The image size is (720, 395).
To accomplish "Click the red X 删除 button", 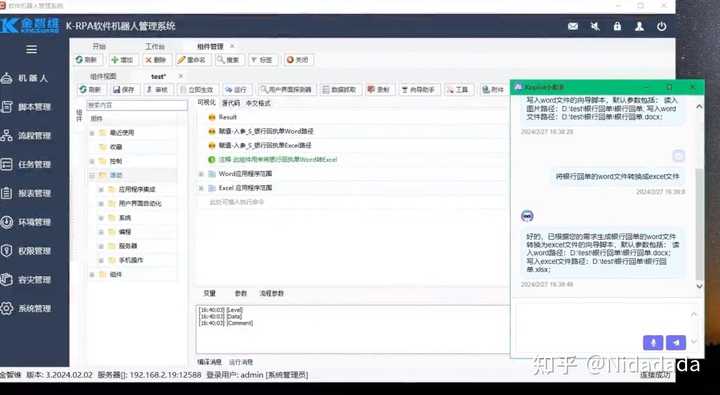I will coord(156,60).
